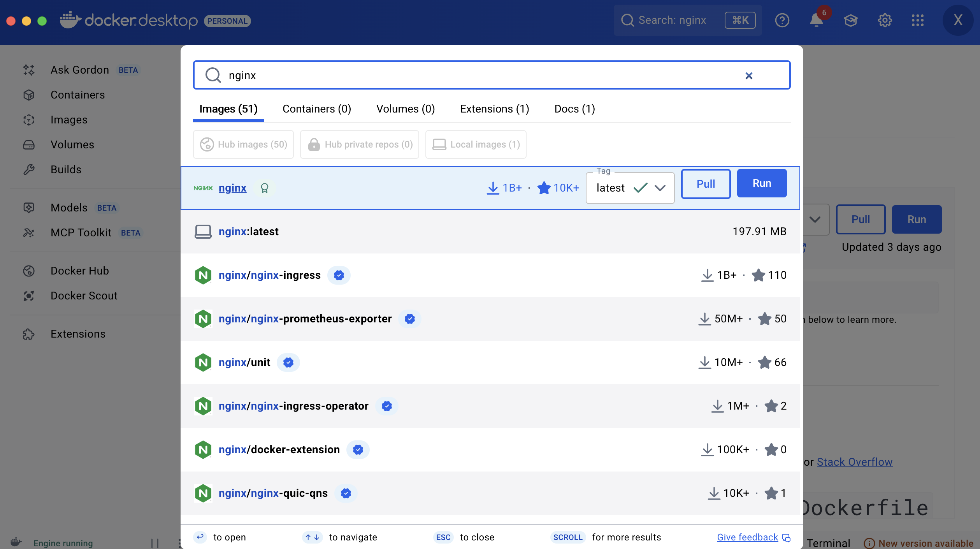The height and width of the screenshot is (549, 980).
Task: Open the nginx/nginx-quic-qns result
Action: pyautogui.click(x=490, y=493)
